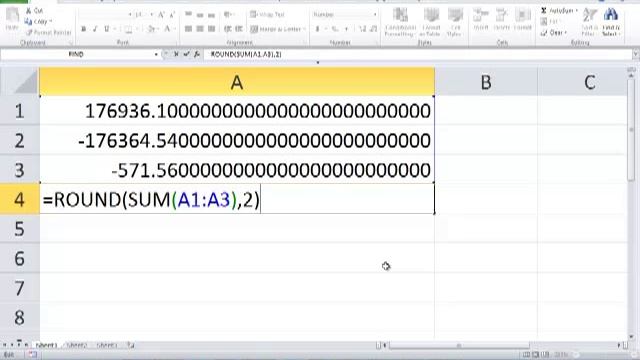Open Find & Select menu
This screenshot has height=360, width=640.
click(611, 22)
